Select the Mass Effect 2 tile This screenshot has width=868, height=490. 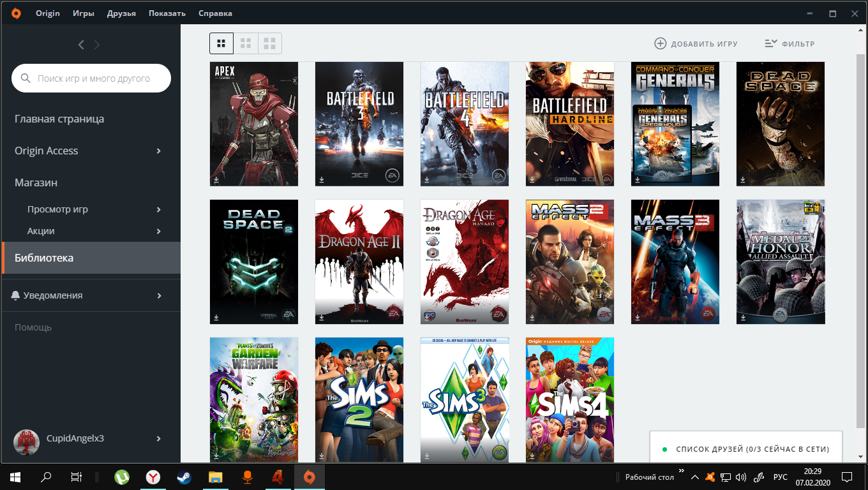570,262
